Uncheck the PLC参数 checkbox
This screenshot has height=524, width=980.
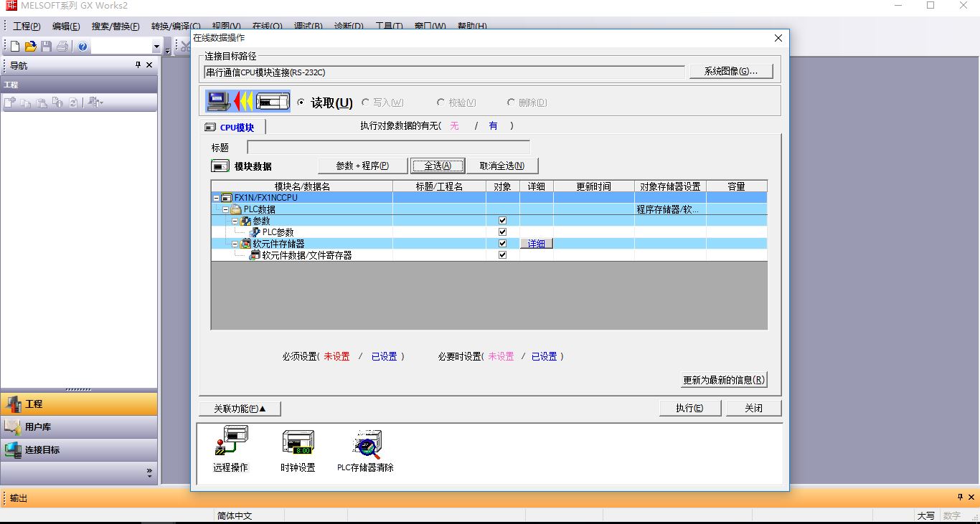tap(502, 232)
